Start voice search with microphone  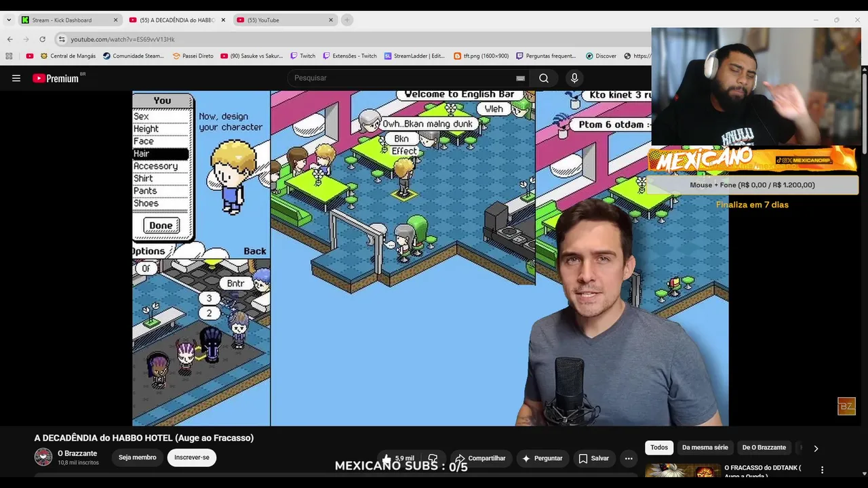click(x=574, y=78)
